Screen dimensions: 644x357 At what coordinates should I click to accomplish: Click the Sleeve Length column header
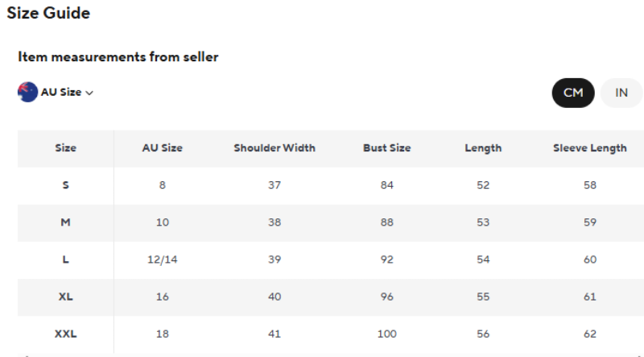coord(590,148)
